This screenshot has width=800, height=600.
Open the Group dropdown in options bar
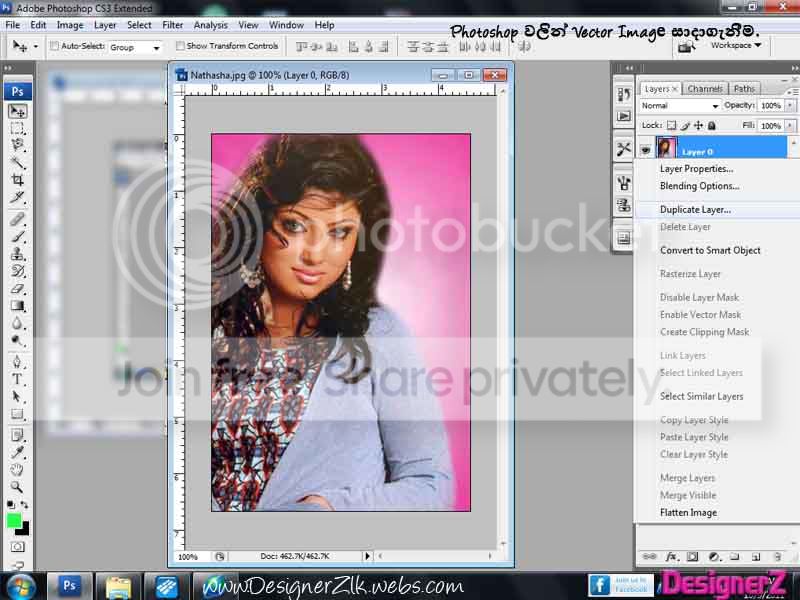(135, 47)
